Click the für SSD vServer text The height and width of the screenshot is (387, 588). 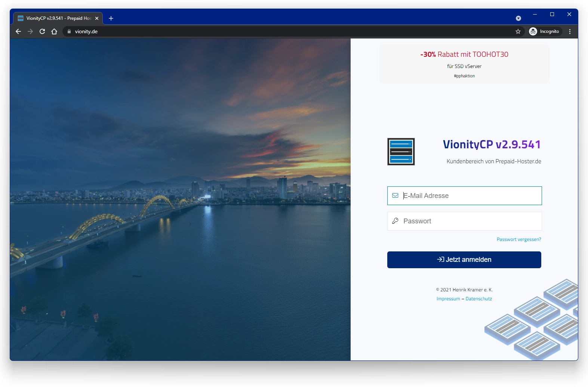[464, 66]
